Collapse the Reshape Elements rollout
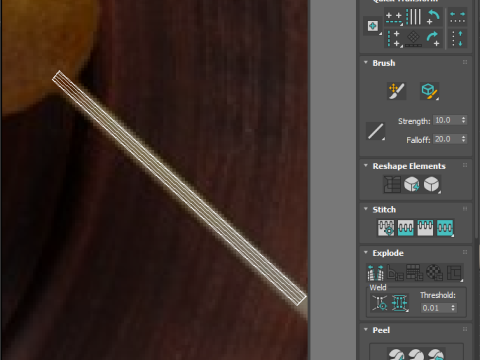The image size is (480, 360). coord(366,165)
